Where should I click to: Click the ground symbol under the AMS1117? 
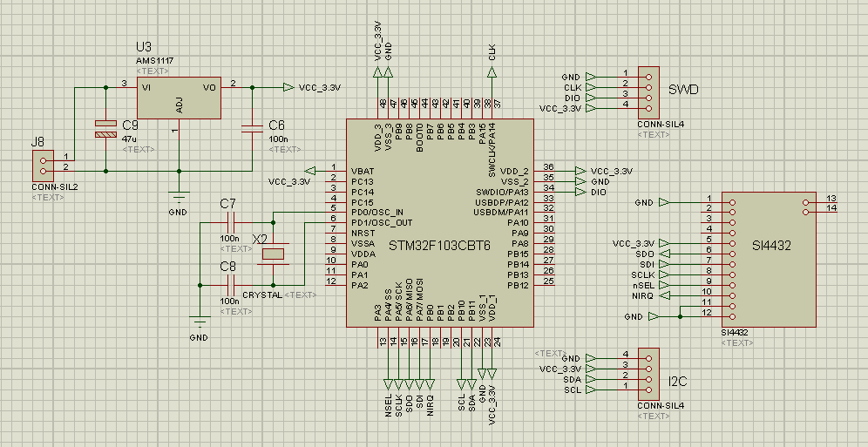point(178,196)
